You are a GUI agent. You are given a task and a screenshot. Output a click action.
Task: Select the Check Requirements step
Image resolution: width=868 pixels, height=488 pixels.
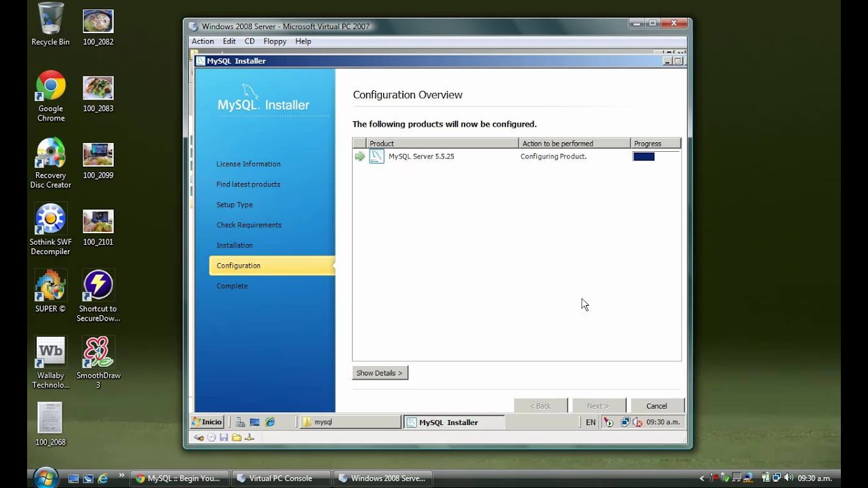[249, 225]
